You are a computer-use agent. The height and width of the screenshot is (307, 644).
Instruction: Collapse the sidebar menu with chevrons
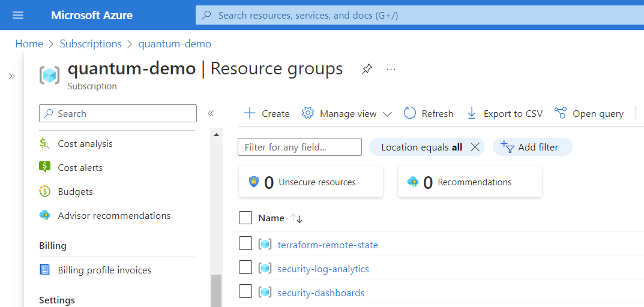[211, 113]
